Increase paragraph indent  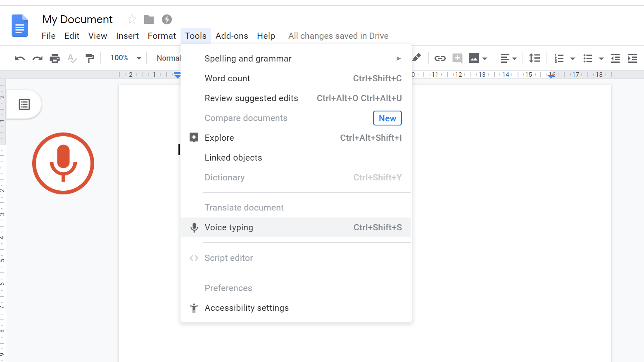tap(632, 59)
